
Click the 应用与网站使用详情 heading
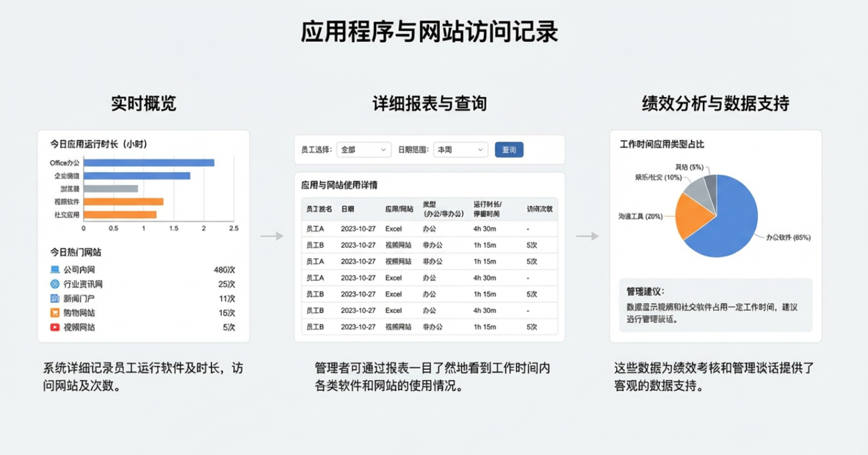click(339, 185)
